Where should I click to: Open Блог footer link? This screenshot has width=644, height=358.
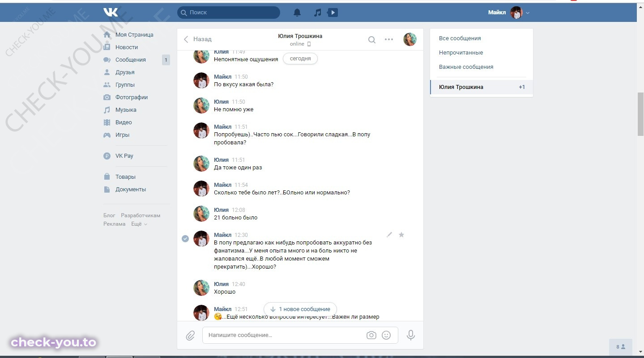click(x=109, y=215)
